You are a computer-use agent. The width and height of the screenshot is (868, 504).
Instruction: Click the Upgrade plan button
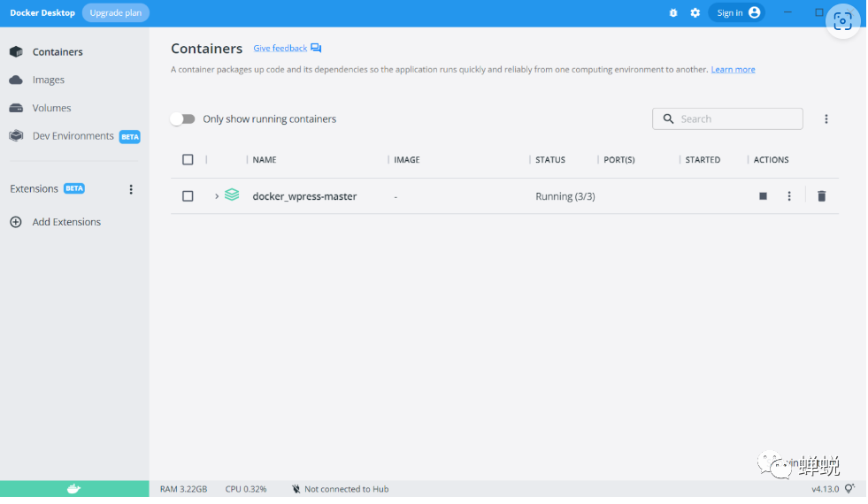pyautogui.click(x=116, y=13)
